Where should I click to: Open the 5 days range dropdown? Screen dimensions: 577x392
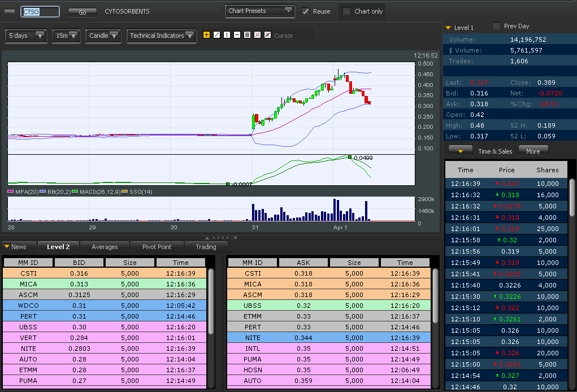point(26,36)
